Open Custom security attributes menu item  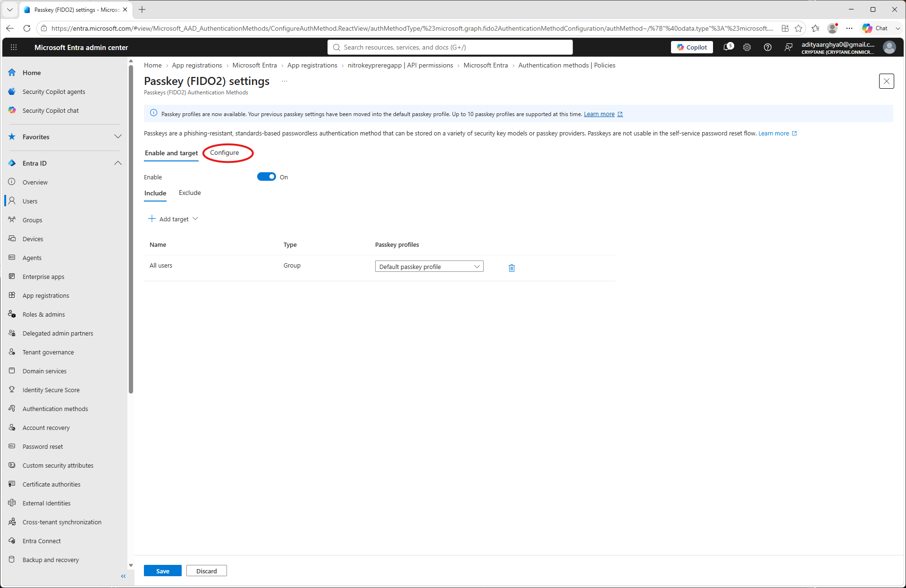pyautogui.click(x=58, y=465)
